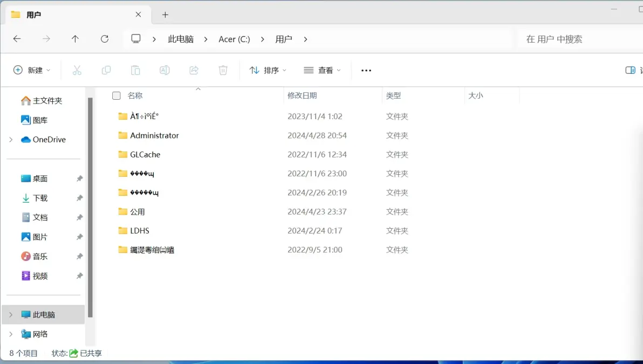This screenshot has width=643, height=364.
Task: Open the 查看 view dropdown
Action: [x=322, y=71]
